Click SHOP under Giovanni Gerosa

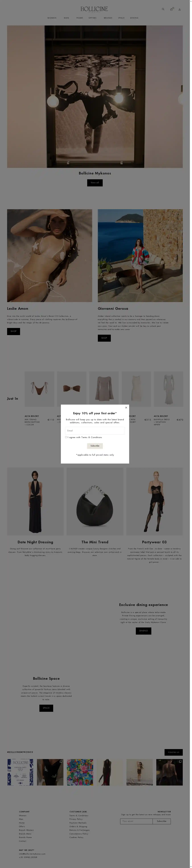click(x=104, y=338)
